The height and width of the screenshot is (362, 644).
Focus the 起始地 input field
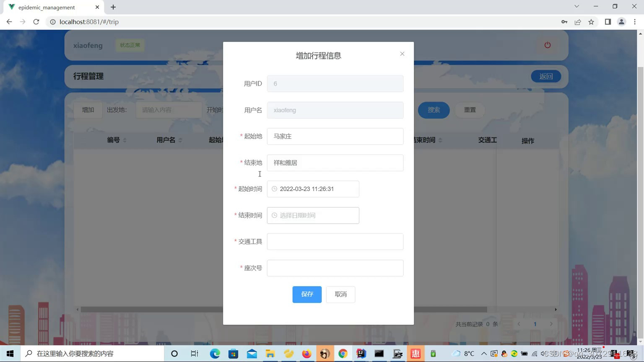click(x=335, y=136)
